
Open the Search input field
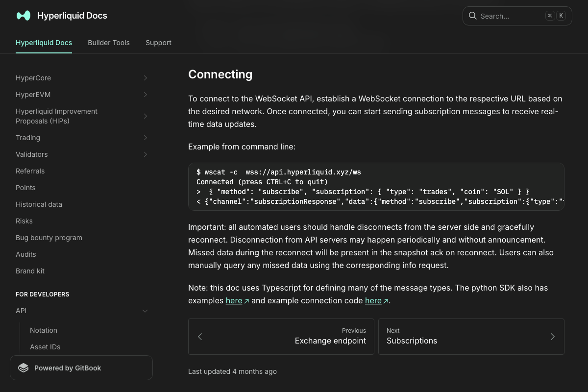517,16
